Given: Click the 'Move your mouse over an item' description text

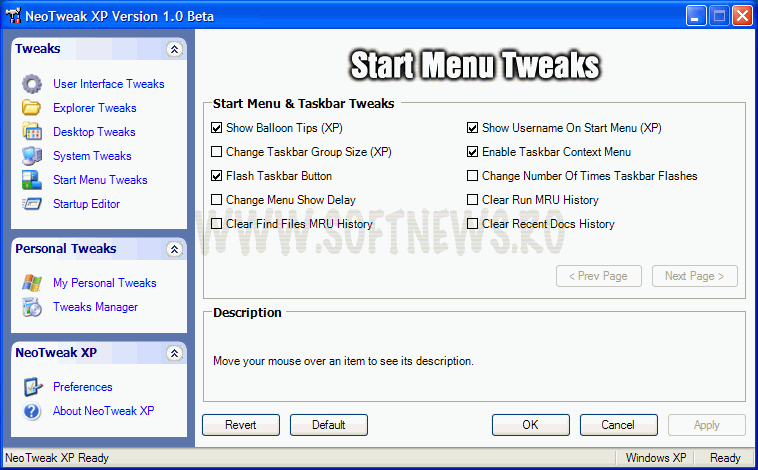Looking at the screenshot, I should [x=343, y=361].
